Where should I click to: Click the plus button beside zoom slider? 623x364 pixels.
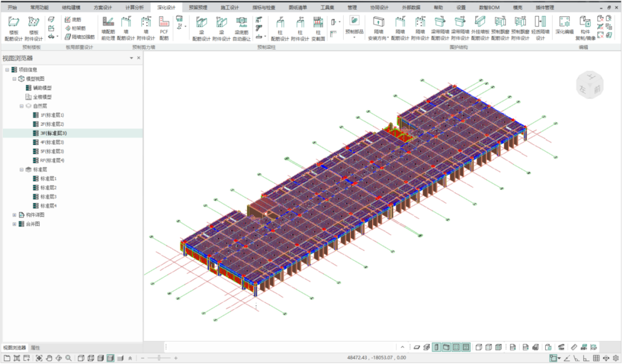click(175, 358)
